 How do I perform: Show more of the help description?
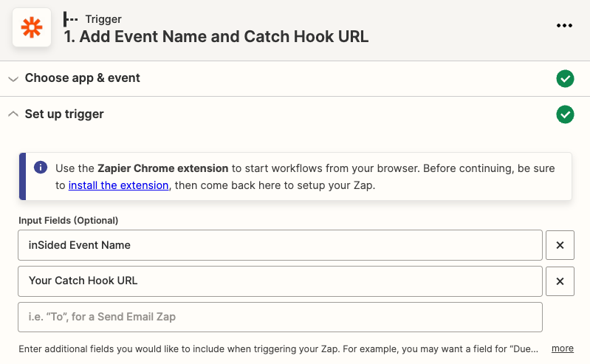click(x=563, y=348)
